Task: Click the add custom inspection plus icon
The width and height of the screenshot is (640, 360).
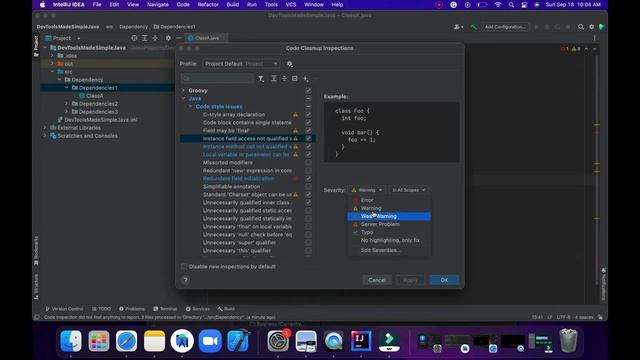Action: [x=305, y=78]
